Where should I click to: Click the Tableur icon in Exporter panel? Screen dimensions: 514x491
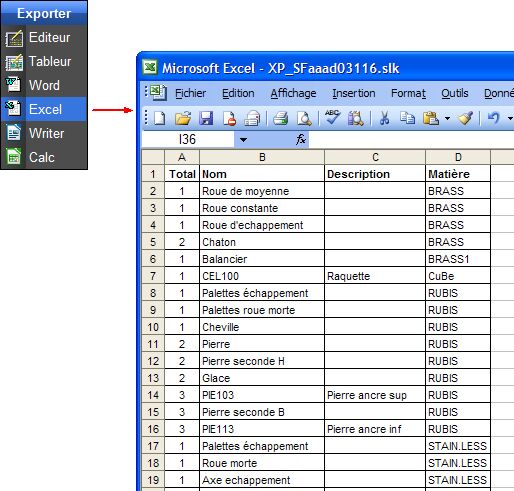(x=14, y=62)
